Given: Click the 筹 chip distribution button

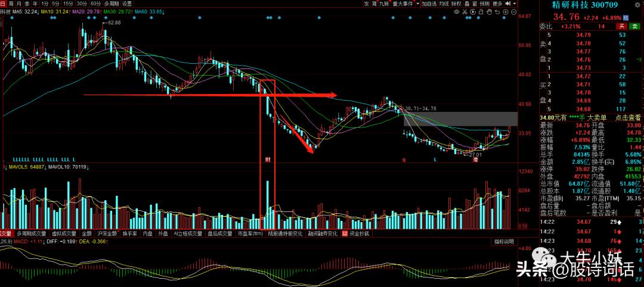Looking at the screenshot, I should pos(374,4).
